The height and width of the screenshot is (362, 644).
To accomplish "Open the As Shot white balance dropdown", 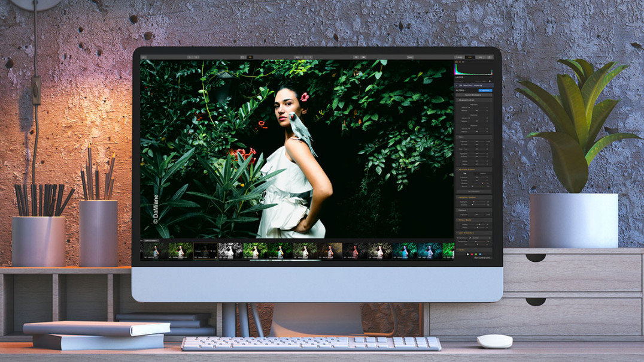I will [481, 238].
